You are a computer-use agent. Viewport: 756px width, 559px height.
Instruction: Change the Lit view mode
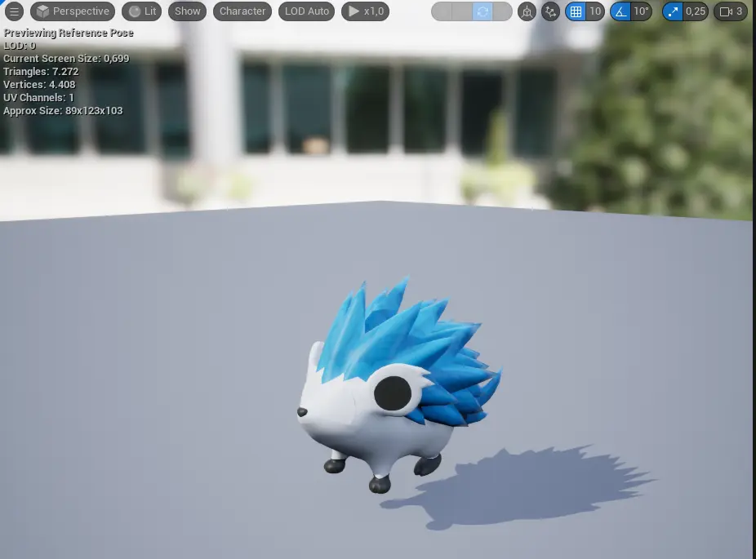[x=142, y=11]
